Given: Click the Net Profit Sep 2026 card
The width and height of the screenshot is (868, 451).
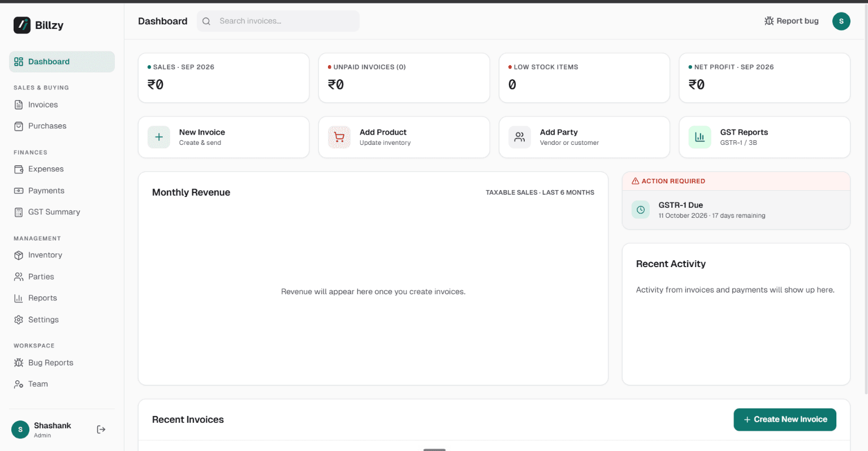Looking at the screenshot, I should point(765,78).
